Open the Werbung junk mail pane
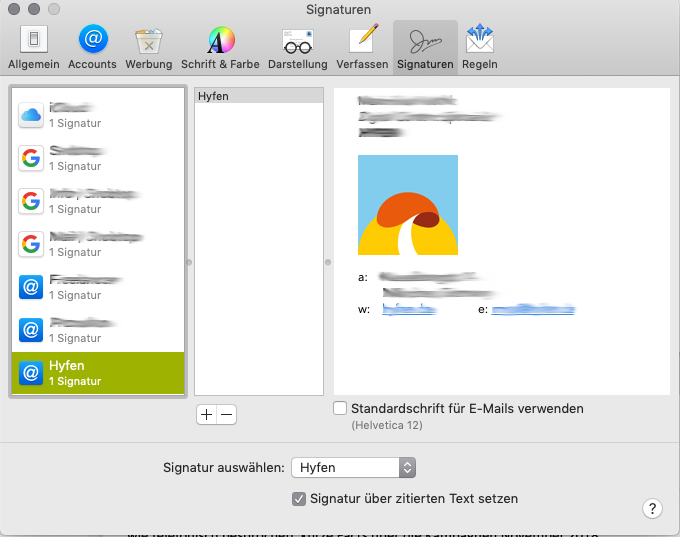Screen dimensions: 680x537 tap(149, 47)
